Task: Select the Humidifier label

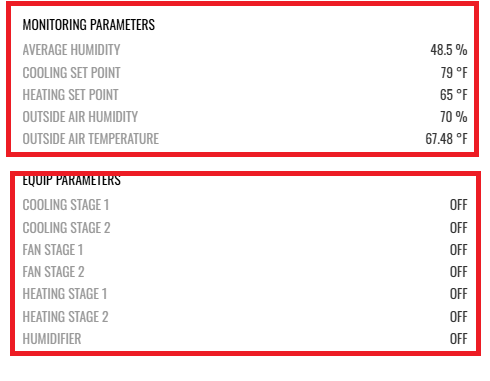Action: click(52, 339)
